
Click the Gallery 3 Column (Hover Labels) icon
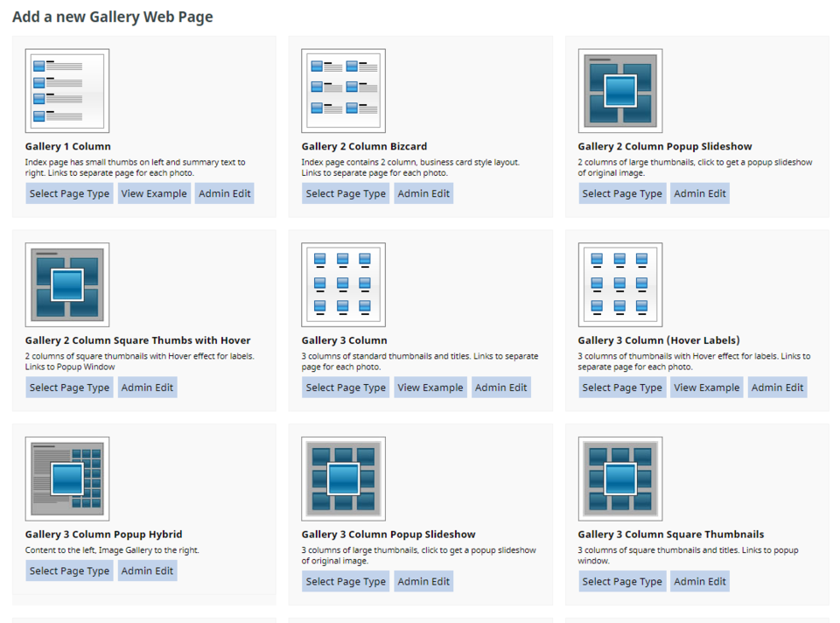[619, 285]
